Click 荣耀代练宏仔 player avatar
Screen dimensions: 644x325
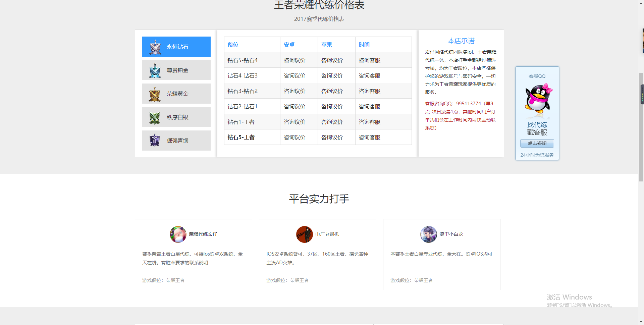pos(178,234)
